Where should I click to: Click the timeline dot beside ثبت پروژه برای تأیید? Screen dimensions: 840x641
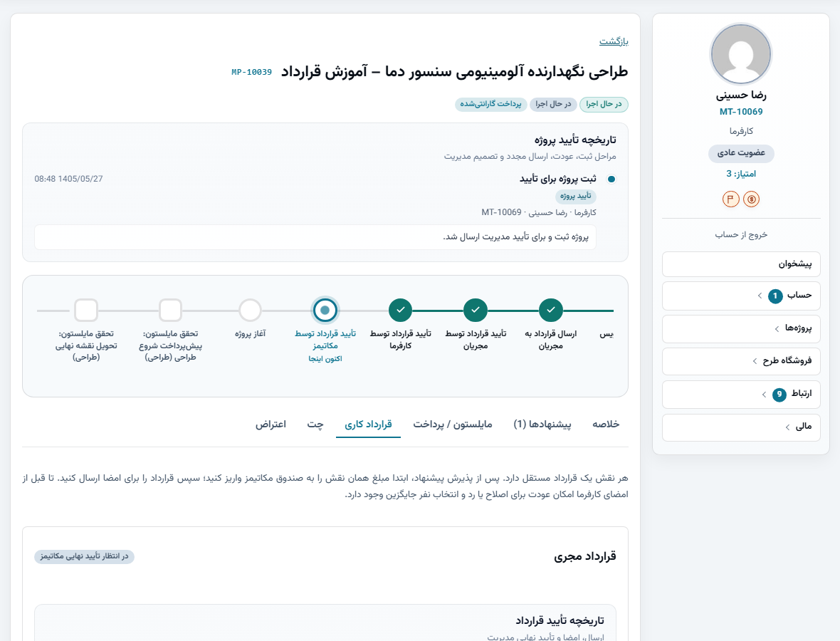click(611, 179)
